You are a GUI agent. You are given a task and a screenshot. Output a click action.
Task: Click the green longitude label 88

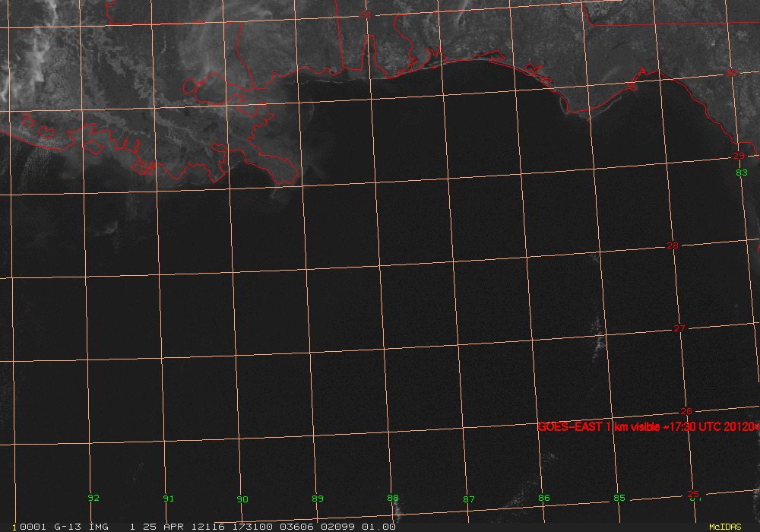click(x=393, y=498)
